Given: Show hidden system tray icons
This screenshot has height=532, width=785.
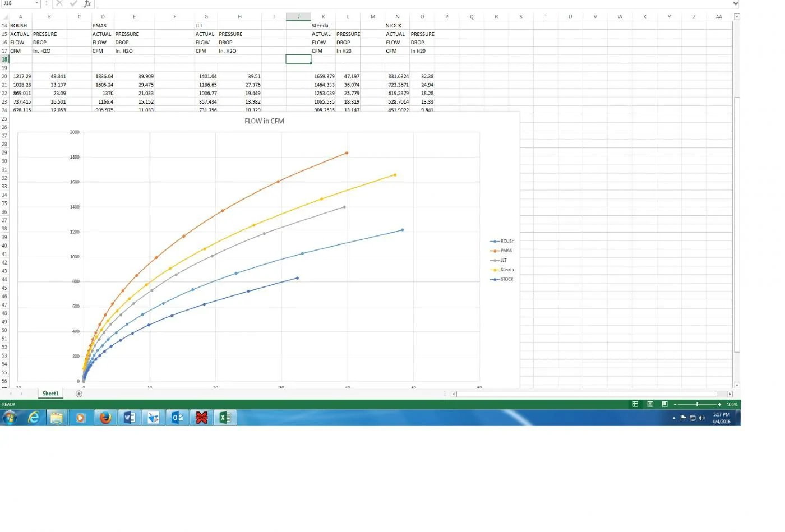Looking at the screenshot, I should (x=673, y=418).
